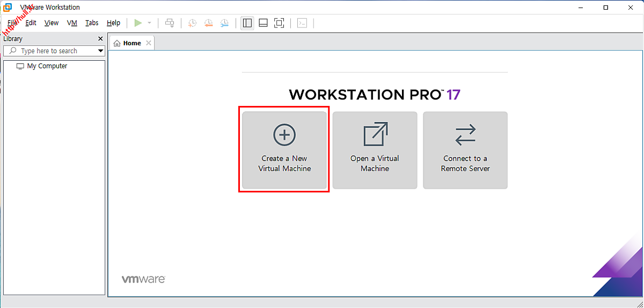Open the Snapshot Manager wrench-clock icon

pyautogui.click(x=224, y=23)
